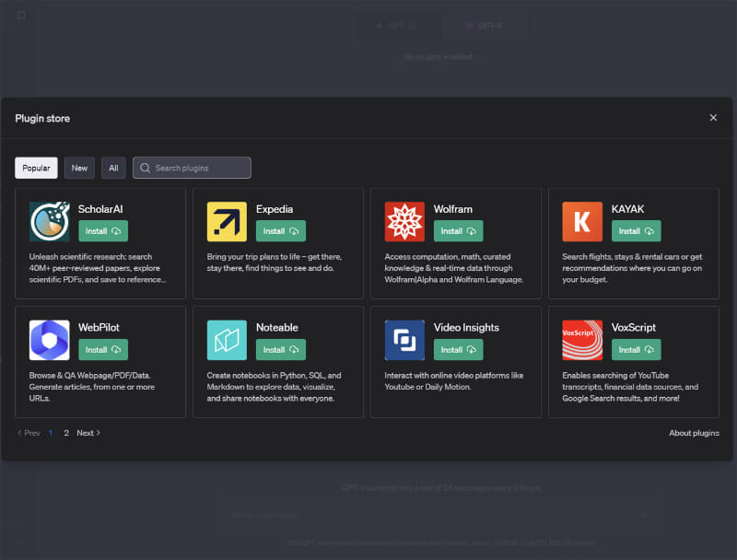Click the Video Insights plugin title
Image resolution: width=737 pixels, height=560 pixels.
click(x=466, y=328)
